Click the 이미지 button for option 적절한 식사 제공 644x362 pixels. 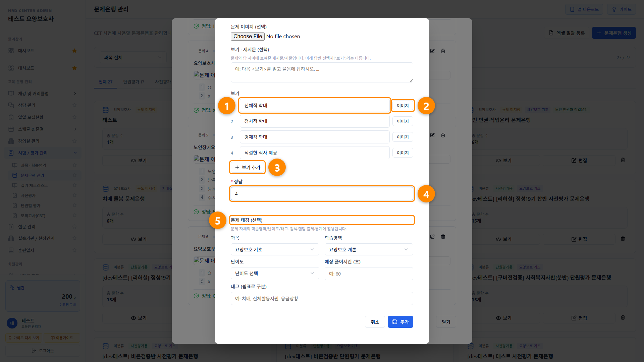pyautogui.click(x=402, y=153)
